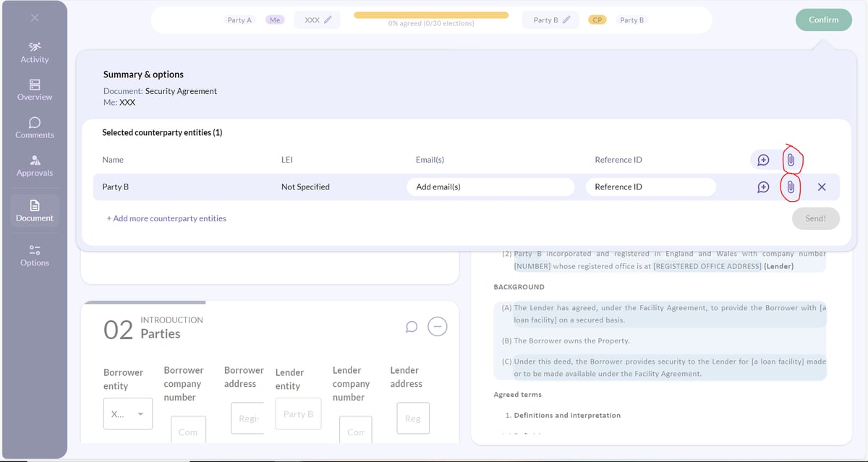The height and width of the screenshot is (462, 868).
Task: Click the add comment icon in Party B row
Action: pos(763,187)
